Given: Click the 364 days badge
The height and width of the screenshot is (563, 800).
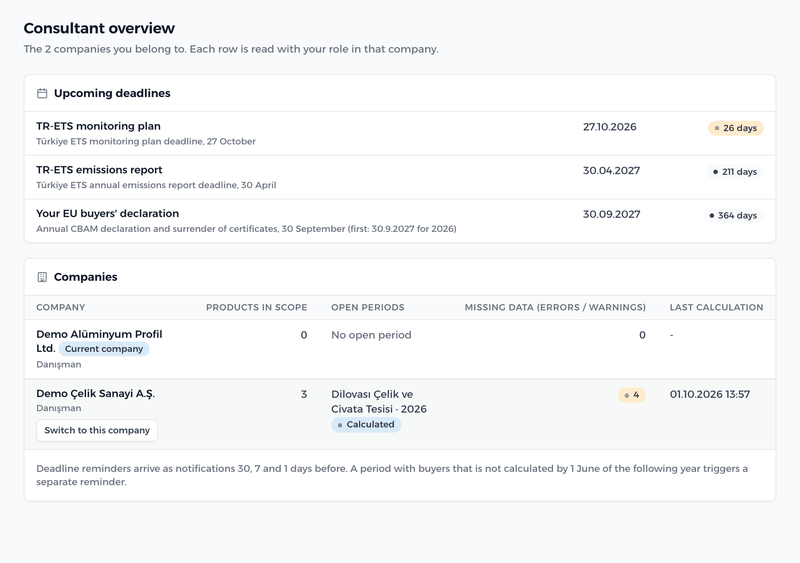Looking at the screenshot, I should click(x=733, y=215).
